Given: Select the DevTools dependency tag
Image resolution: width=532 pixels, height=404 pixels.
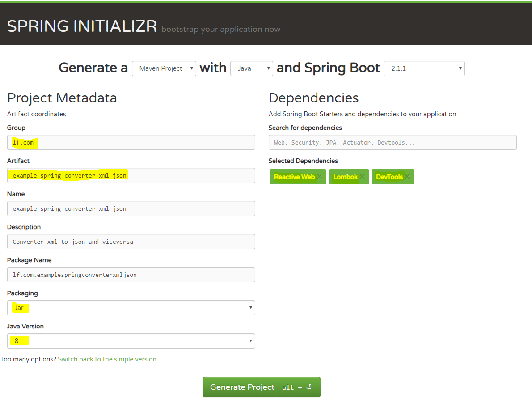Looking at the screenshot, I should tap(389, 177).
